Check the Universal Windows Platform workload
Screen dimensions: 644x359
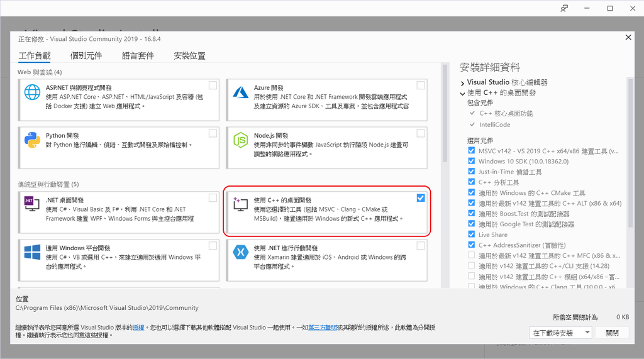point(213,246)
